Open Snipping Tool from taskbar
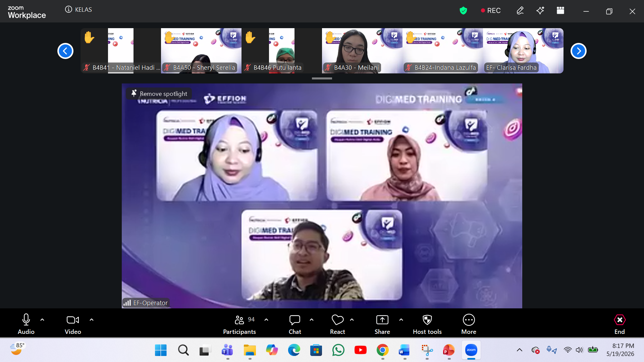 (x=427, y=350)
